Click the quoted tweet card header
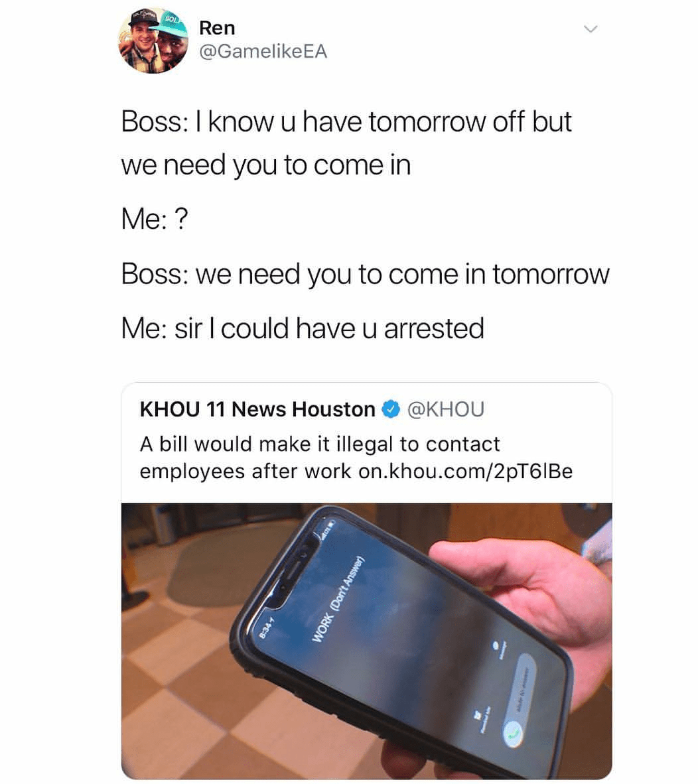Viewport: 698px width, 784px height. tap(312, 409)
